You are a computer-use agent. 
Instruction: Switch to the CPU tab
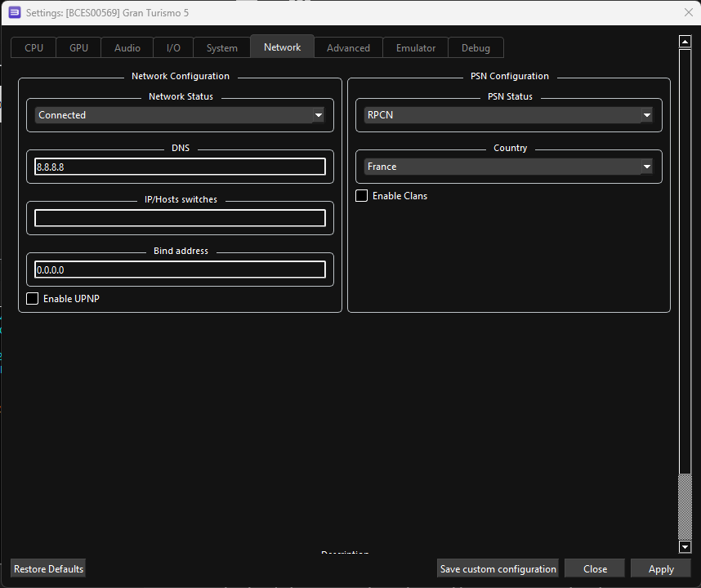point(33,48)
